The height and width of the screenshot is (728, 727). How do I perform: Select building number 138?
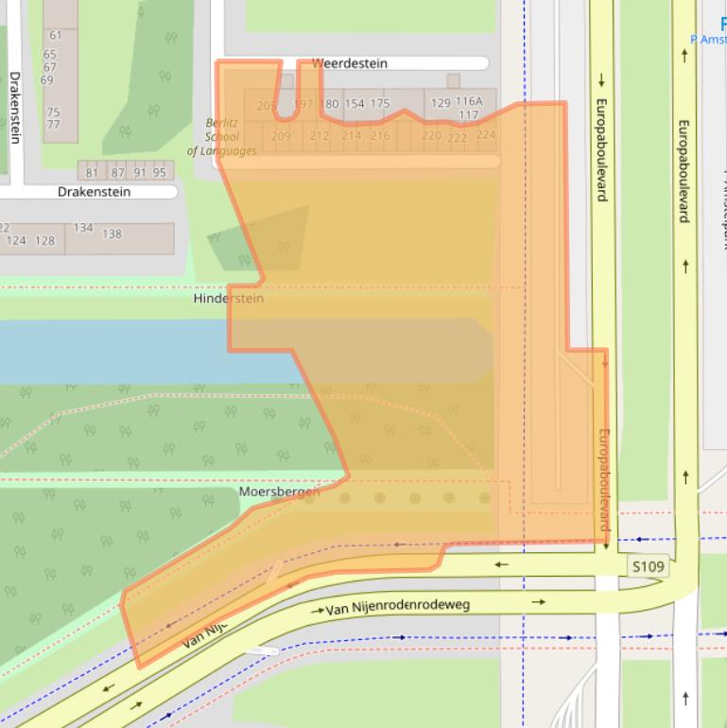112,234
